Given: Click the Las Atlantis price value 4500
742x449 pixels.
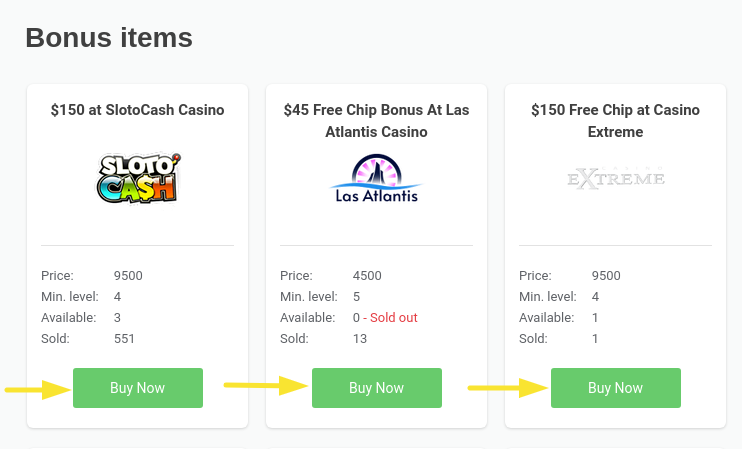Looking at the screenshot, I should (367, 276).
